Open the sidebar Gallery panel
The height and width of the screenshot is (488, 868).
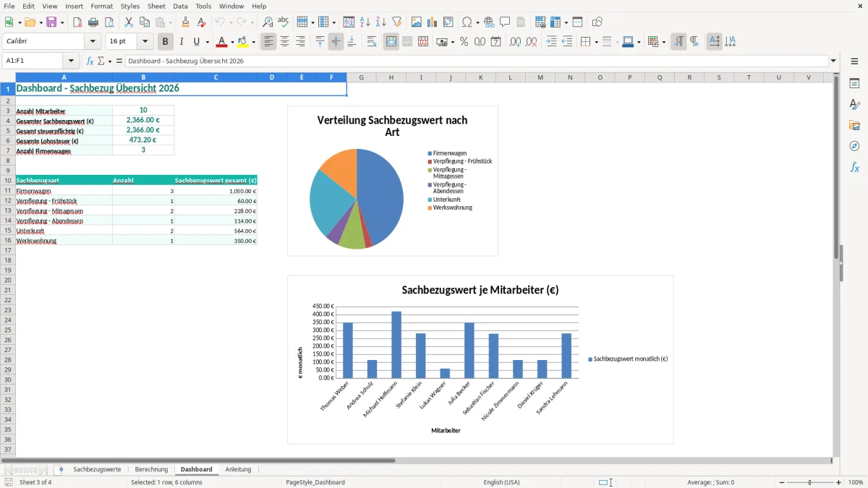click(854, 125)
